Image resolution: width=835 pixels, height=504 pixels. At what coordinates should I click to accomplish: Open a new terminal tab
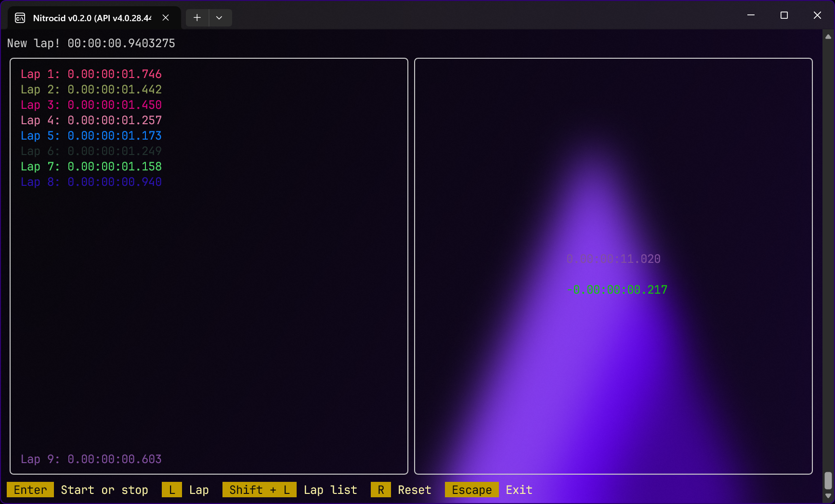(x=197, y=18)
